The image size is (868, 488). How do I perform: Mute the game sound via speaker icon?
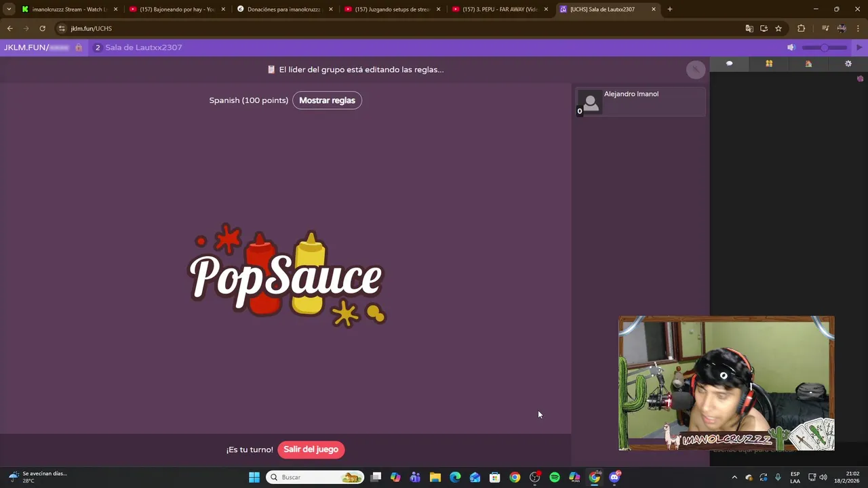tap(791, 47)
